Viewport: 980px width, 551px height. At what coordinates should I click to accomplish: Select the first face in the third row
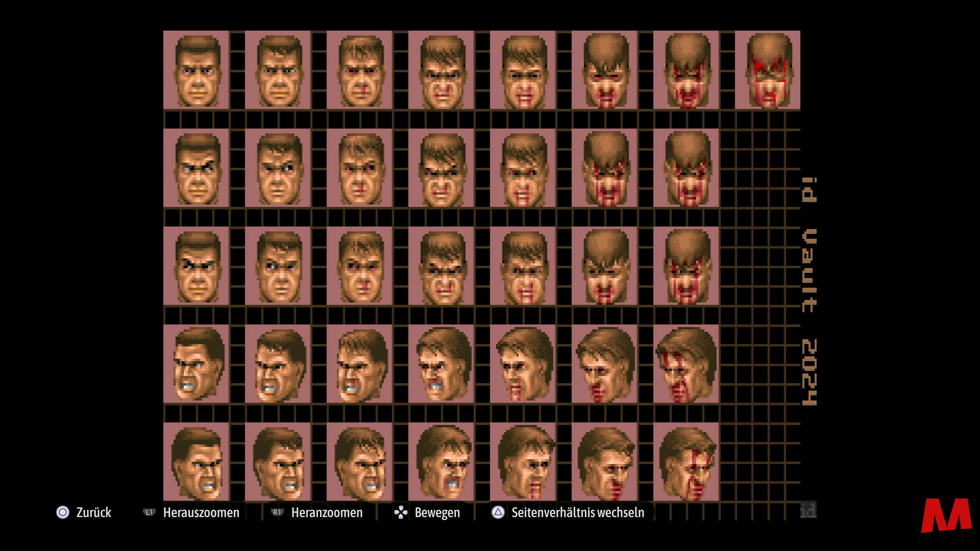click(196, 266)
